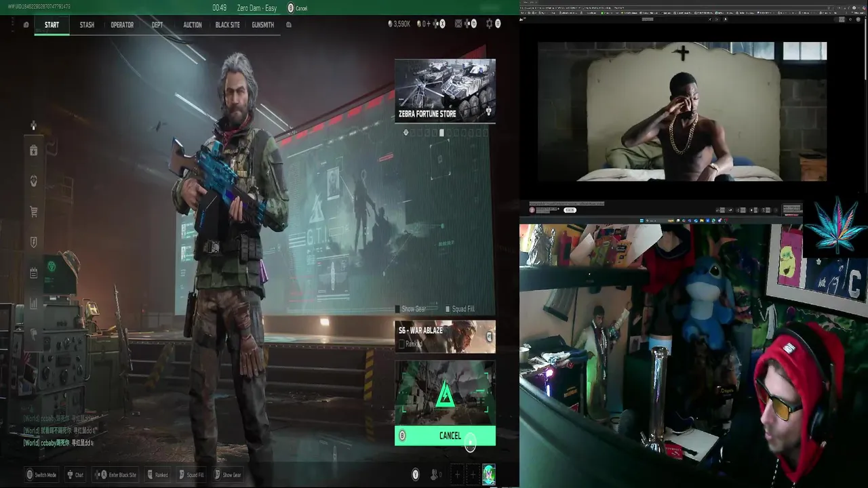This screenshot has height=488, width=868.
Task: Click the home icon left of START
Action: point(26,25)
